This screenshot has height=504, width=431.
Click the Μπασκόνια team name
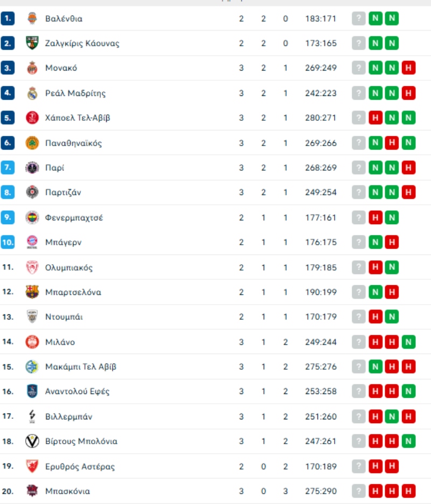(x=67, y=491)
